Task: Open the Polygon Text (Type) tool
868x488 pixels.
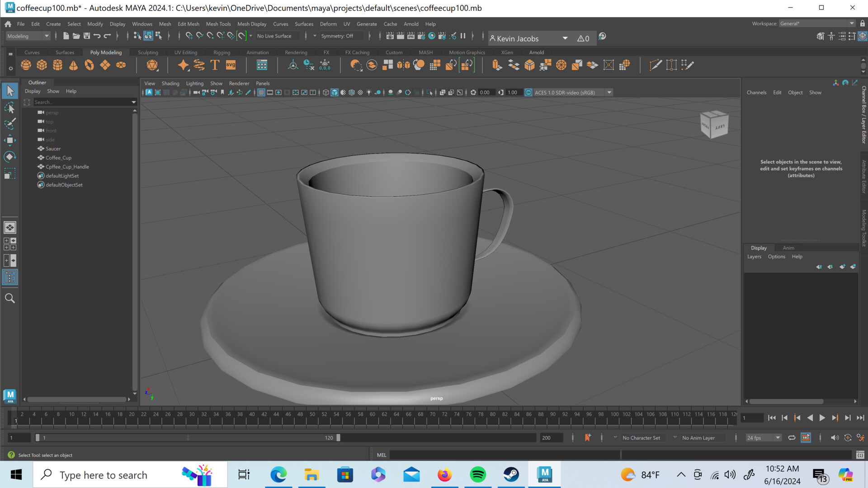Action: tap(214, 65)
